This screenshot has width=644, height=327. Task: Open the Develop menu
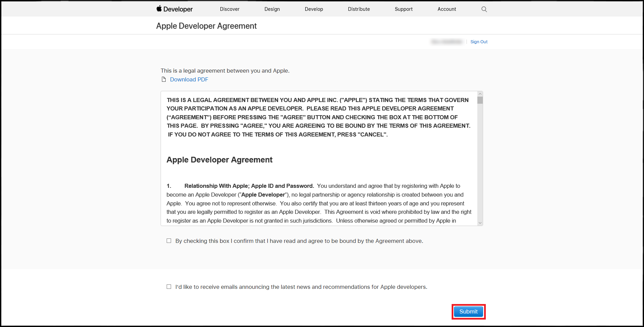[x=314, y=9]
